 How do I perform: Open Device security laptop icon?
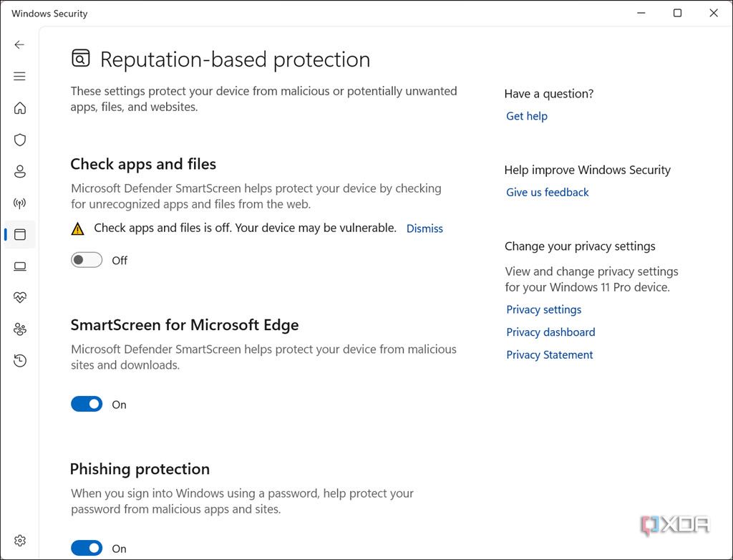click(x=19, y=266)
